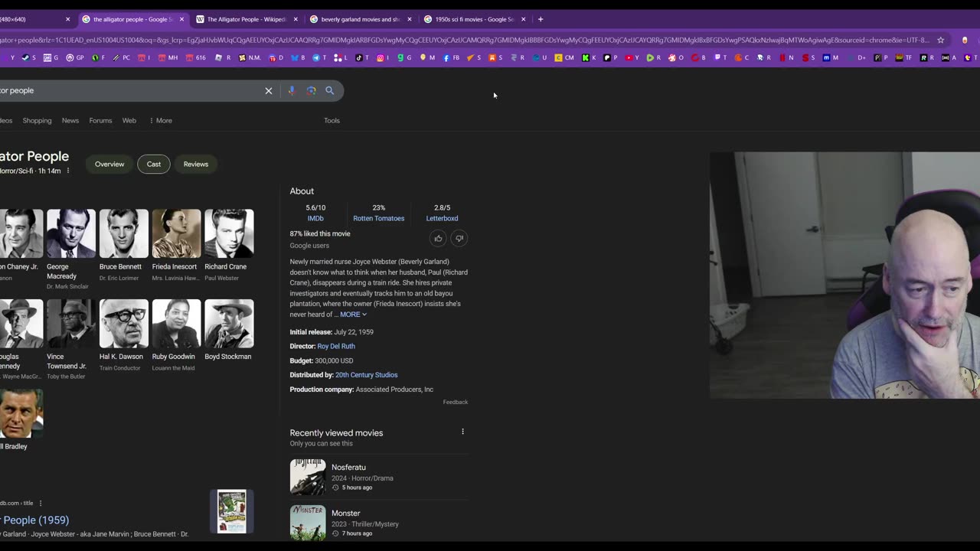Image resolution: width=980 pixels, height=551 pixels.
Task: Open the CM bookmark
Action: point(564,57)
